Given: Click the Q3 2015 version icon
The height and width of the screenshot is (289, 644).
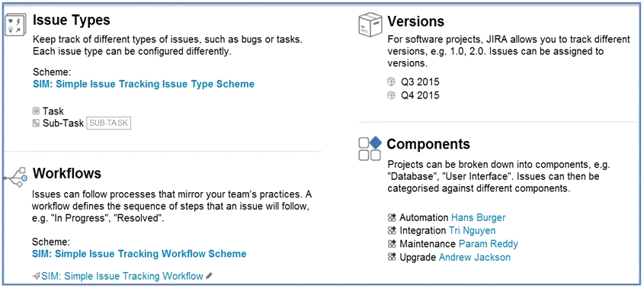Looking at the screenshot, I should (x=391, y=82).
